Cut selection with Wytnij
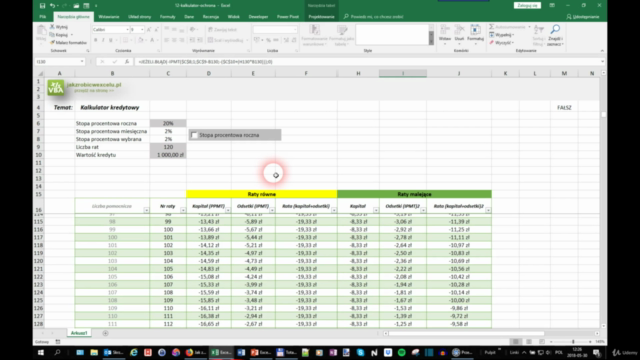Screen dimensions: 640x360 pyautogui.click(x=59, y=27)
